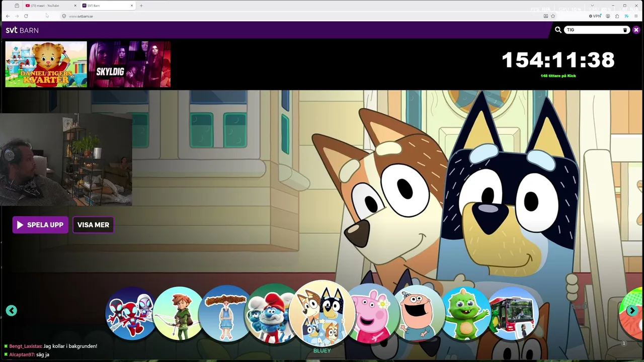This screenshot has width=644, height=362.
Task: Go forward in browser history
Action: [x=17, y=16]
